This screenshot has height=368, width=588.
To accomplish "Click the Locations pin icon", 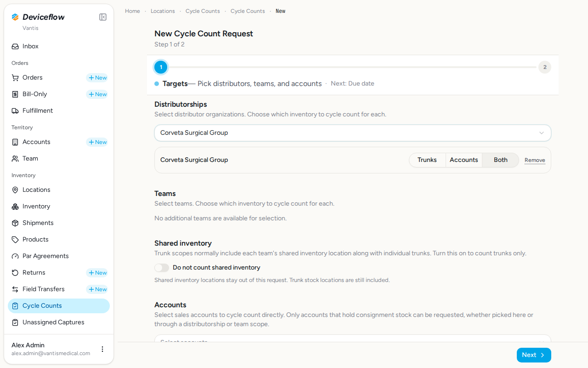I will pyautogui.click(x=15, y=190).
